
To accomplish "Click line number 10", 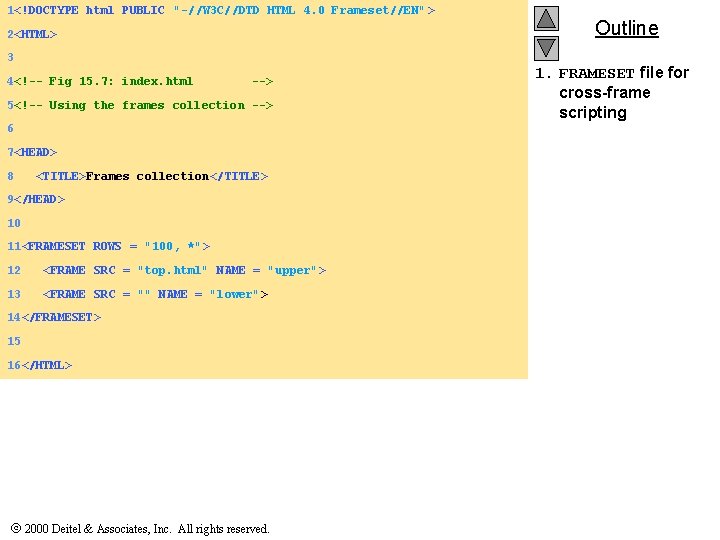I will click(x=14, y=223).
